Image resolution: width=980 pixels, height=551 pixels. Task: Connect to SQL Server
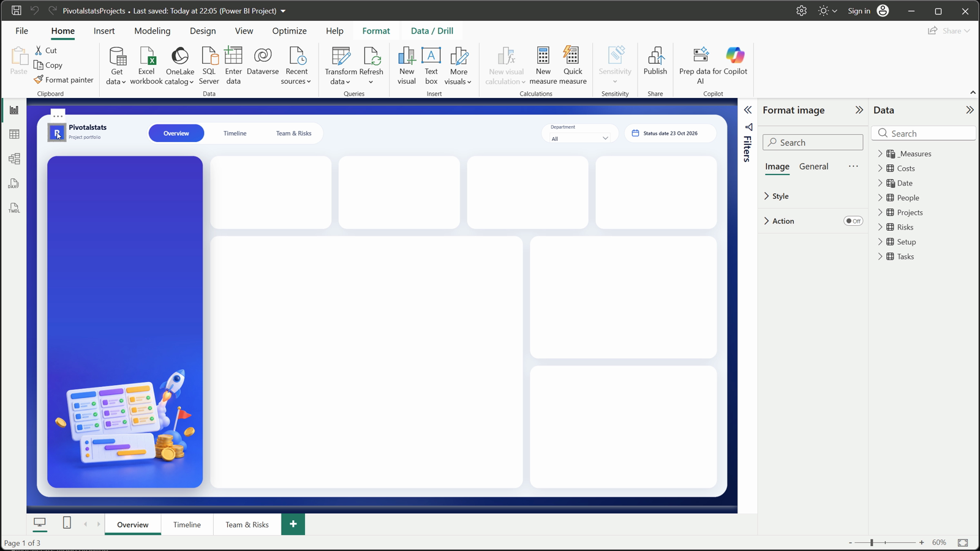pos(209,66)
